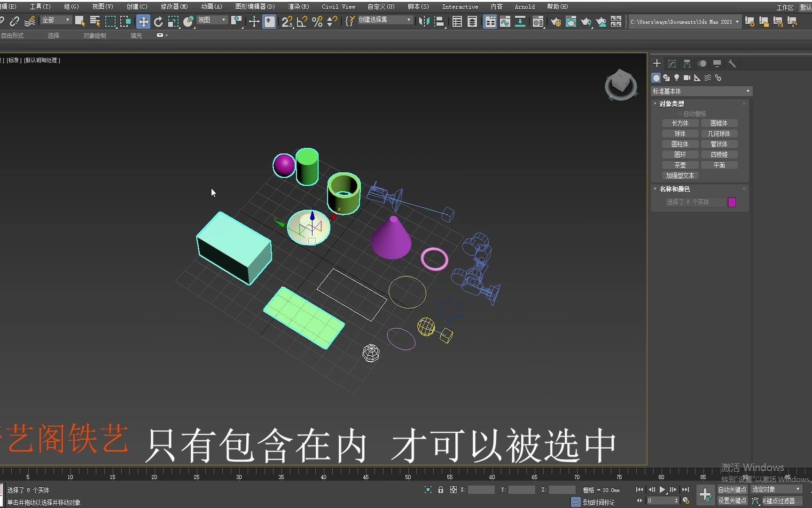This screenshot has width=812, height=508.
Task: Toggle the selection lock in the status bar
Action: click(x=440, y=490)
